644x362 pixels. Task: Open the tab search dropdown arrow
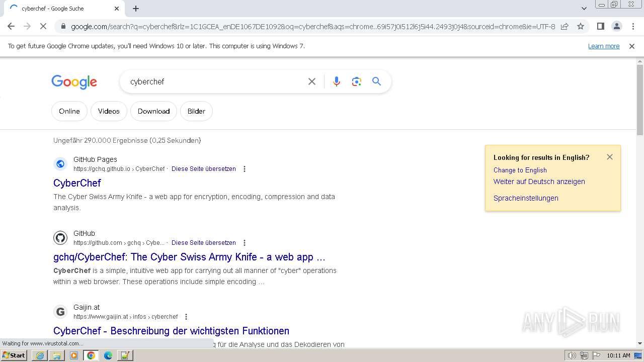coord(584,9)
